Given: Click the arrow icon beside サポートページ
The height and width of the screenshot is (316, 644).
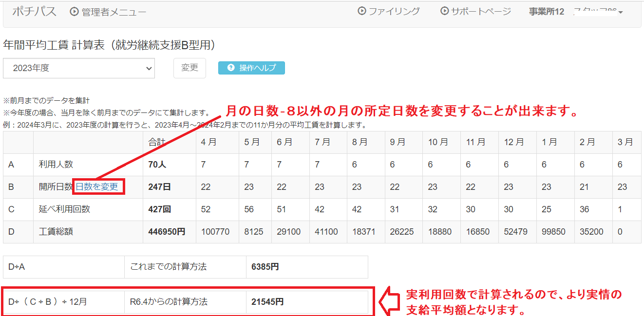Looking at the screenshot, I should [444, 11].
